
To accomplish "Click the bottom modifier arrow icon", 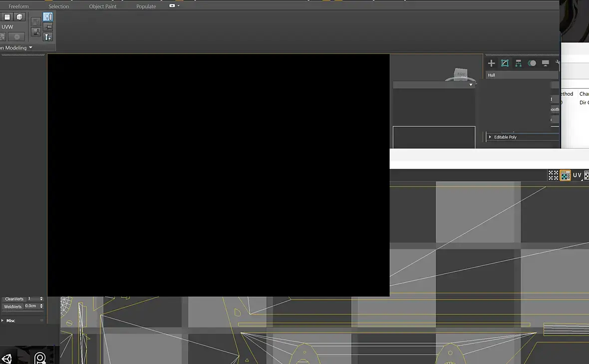I will tap(48, 37).
